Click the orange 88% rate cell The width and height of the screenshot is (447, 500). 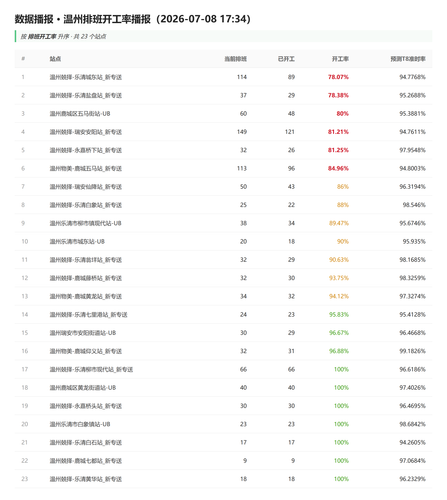click(343, 205)
